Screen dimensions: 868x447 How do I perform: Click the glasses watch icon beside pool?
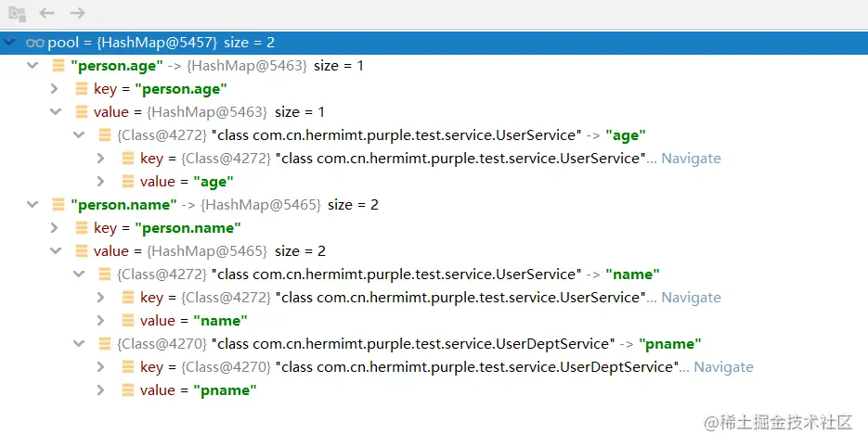[35, 43]
